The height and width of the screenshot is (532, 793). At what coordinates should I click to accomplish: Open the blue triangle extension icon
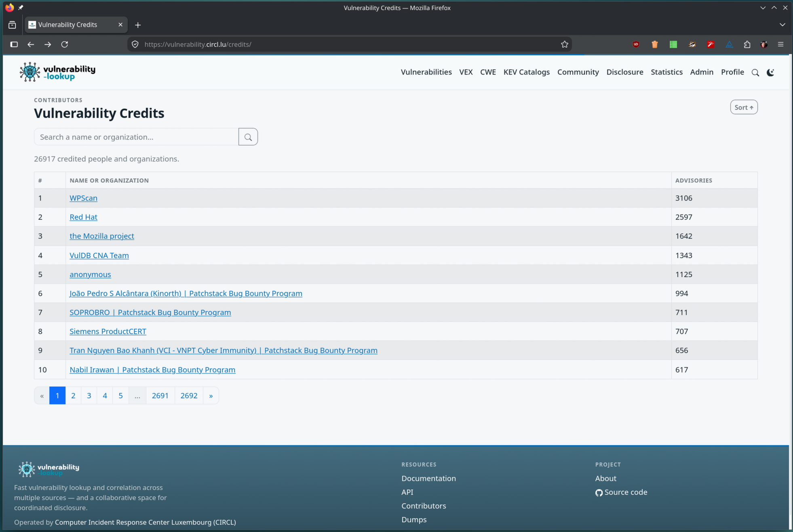[729, 44]
